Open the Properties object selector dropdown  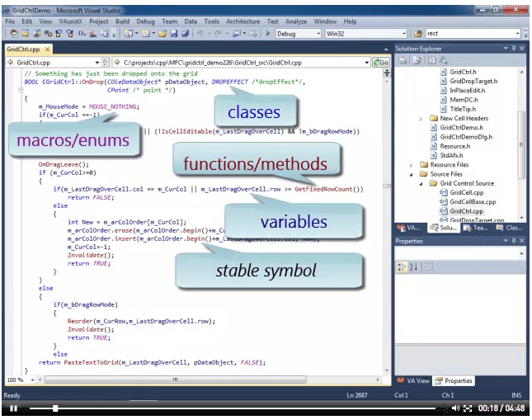521,253
